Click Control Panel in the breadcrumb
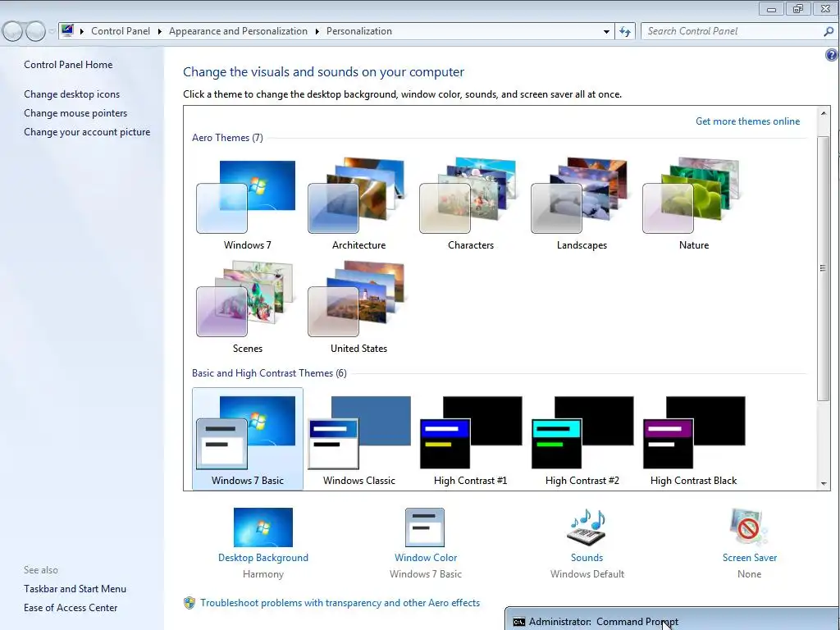Viewport: 840px width, 630px height. tap(121, 31)
